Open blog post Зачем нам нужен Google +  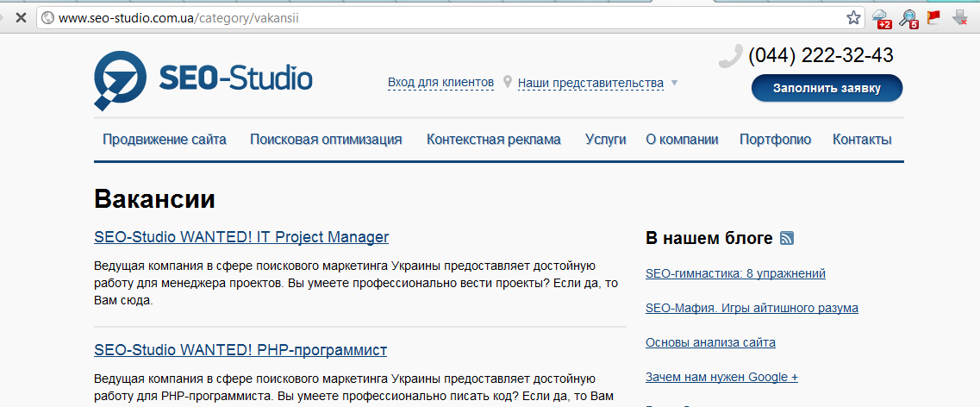721,377
